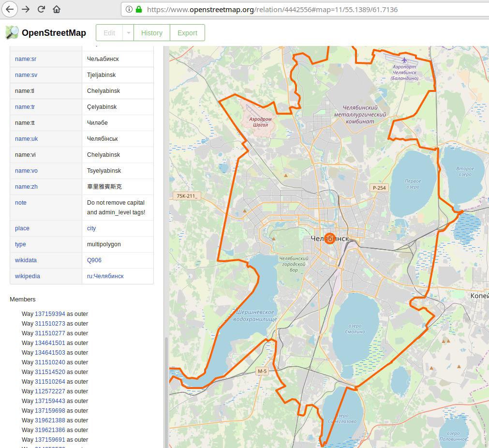
Task: Click the OpenStreetMap magnifier logo
Action: coord(12,32)
